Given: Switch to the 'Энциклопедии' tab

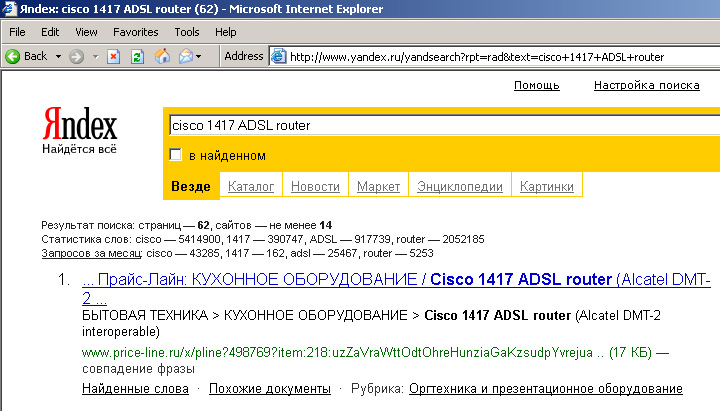Looking at the screenshot, I should point(460,186).
